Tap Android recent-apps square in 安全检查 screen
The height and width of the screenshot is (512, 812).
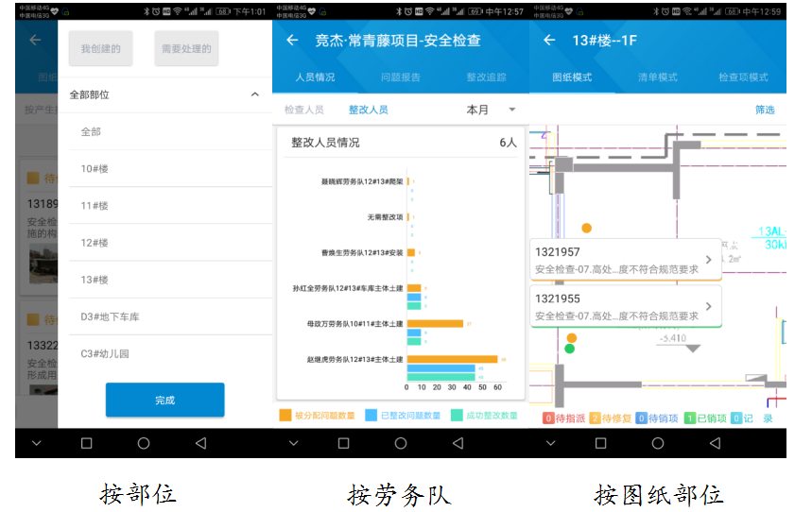[343, 443]
